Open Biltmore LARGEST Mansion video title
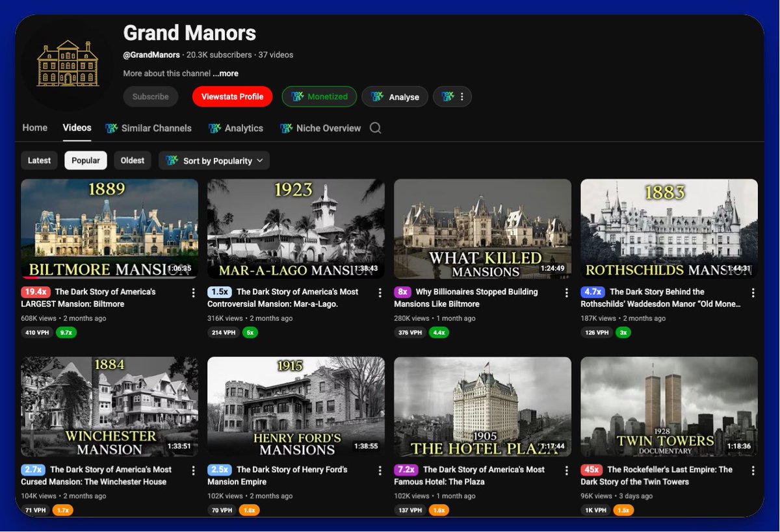The image size is (780, 532). (x=90, y=298)
